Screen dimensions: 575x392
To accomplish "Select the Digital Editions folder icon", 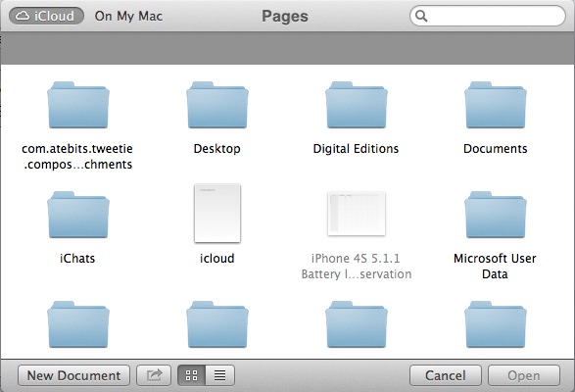I will click(x=357, y=105).
